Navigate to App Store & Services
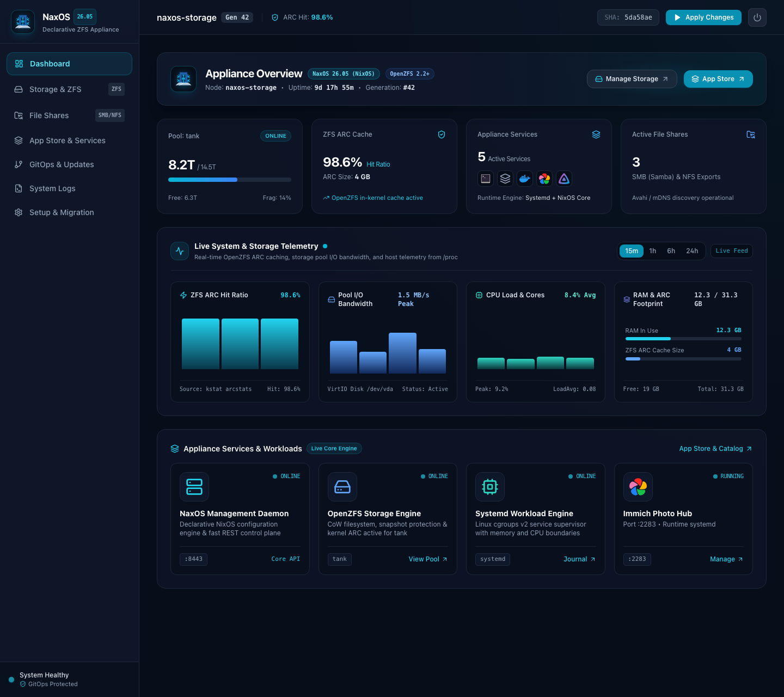Image resolution: width=784 pixels, height=697 pixels. 69,140
